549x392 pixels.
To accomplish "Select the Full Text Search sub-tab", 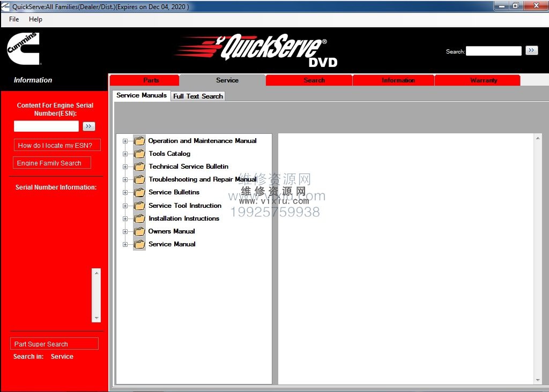I will (198, 96).
